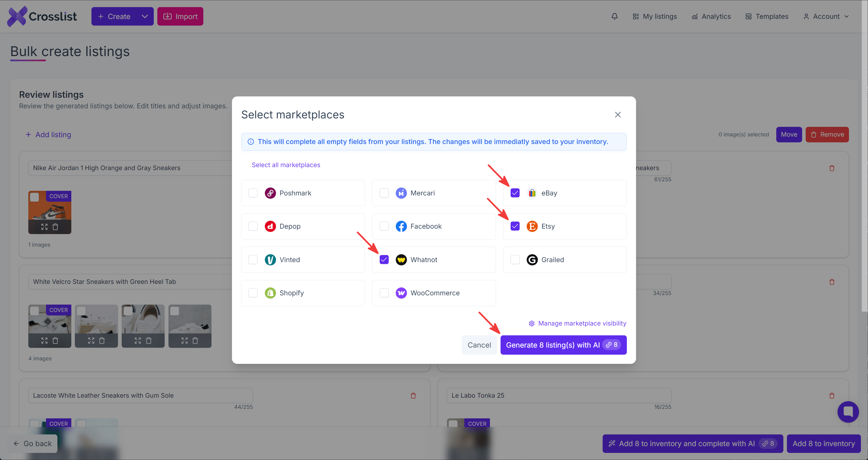The width and height of the screenshot is (868, 460).
Task: Click the Poshmark marketplace logo
Action: click(270, 193)
